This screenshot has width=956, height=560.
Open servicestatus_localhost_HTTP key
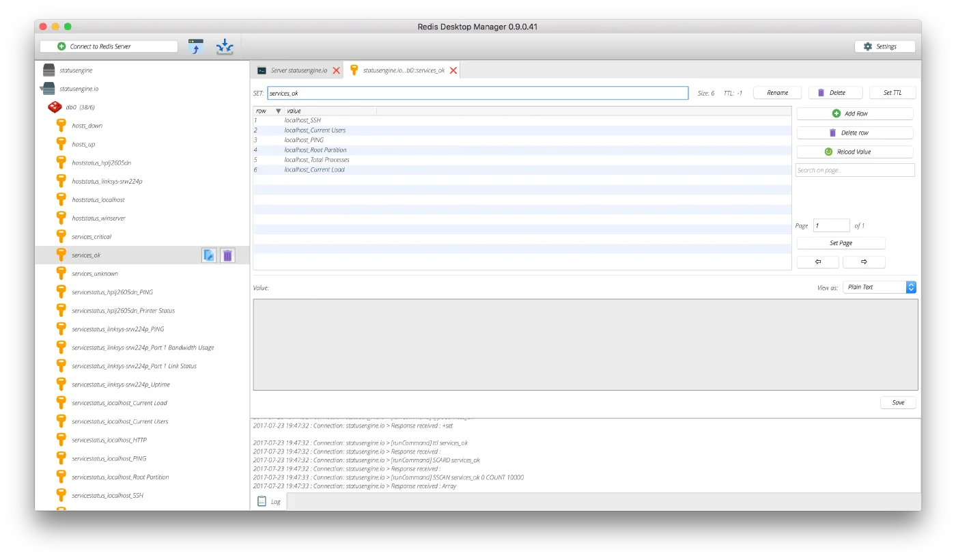(x=109, y=439)
